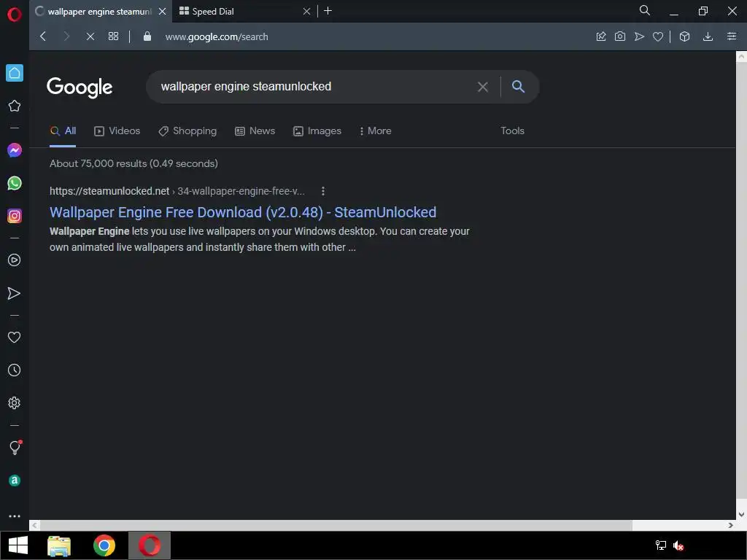Open sidebar Settings gear icon

coord(15,402)
